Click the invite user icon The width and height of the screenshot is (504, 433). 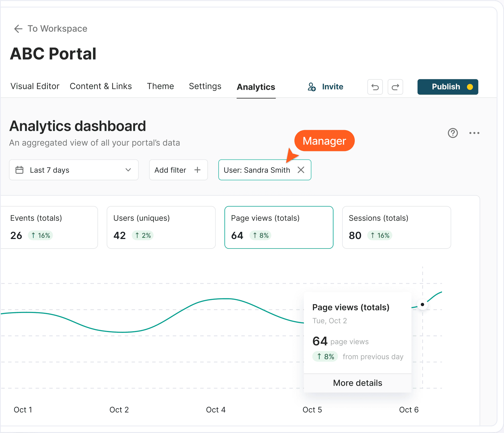tap(312, 87)
